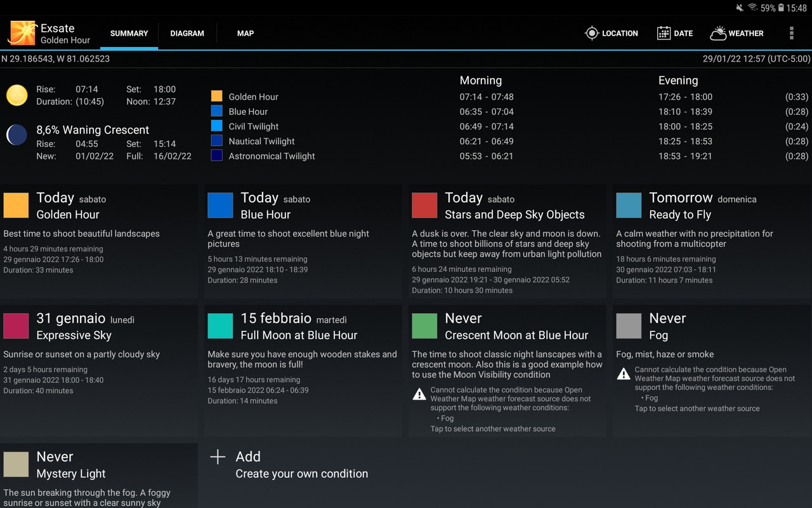The height and width of the screenshot is (508, 812).
Task: Tap the crimson square on Expressive Sky card
Action: pos(16,326)
